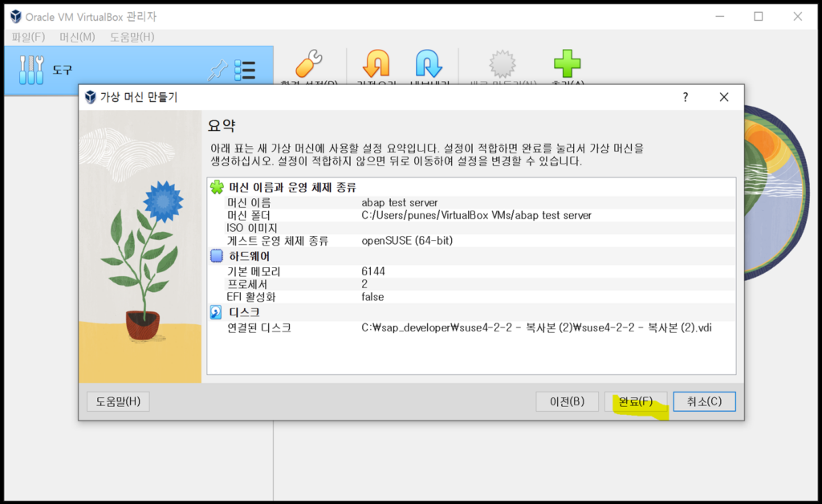Image resolution: width=822 pixels, height=504 pixels.
Task: Close the main VirtualBox Manager window
Action: coord(797,17)
